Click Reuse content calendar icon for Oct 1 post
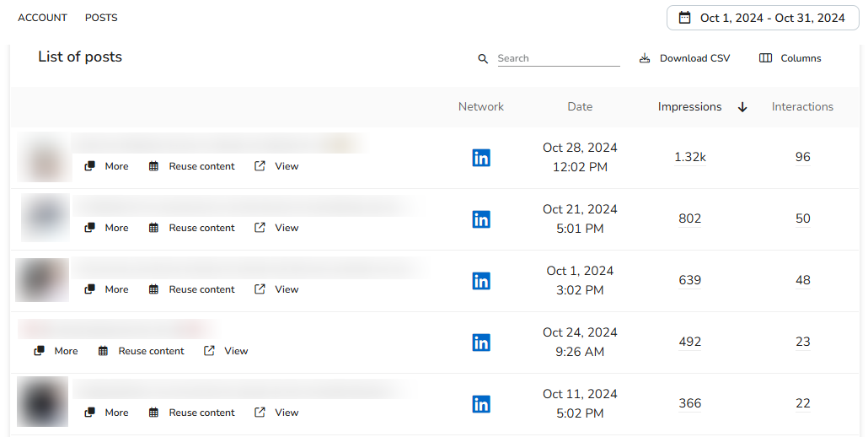 pyautogui.click(x=154, y=289)
